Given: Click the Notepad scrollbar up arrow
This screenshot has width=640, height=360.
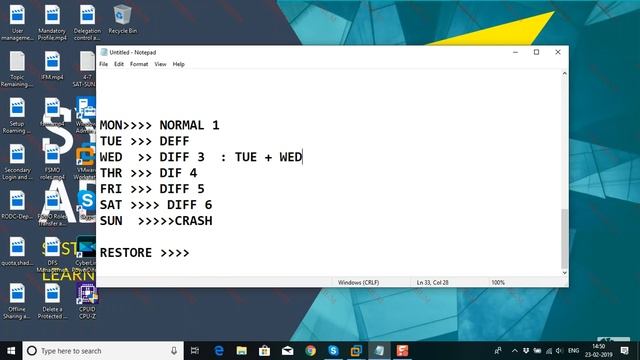Looking at the screenshot, I should (564, 73).
